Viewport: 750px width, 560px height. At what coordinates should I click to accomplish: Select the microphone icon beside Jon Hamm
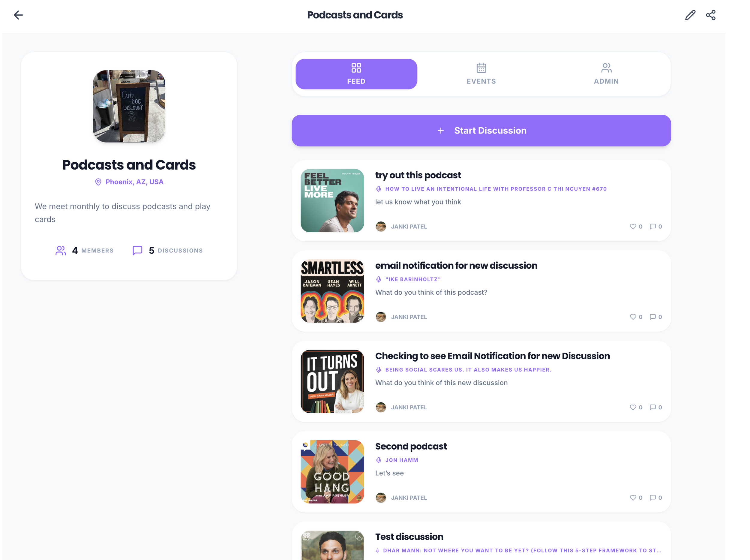pos(379,460)
